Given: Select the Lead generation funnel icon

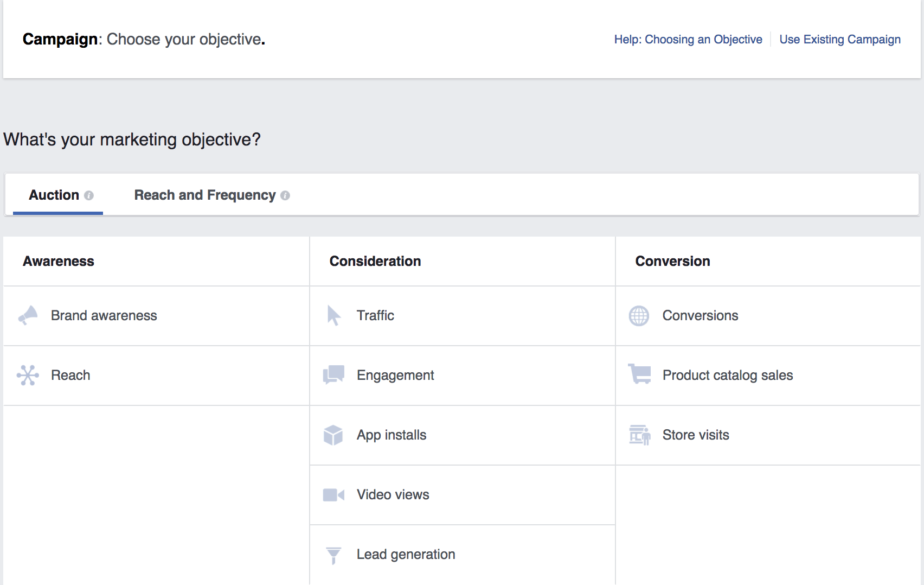Looking at the screenshot, I should [x=334, y=554].
